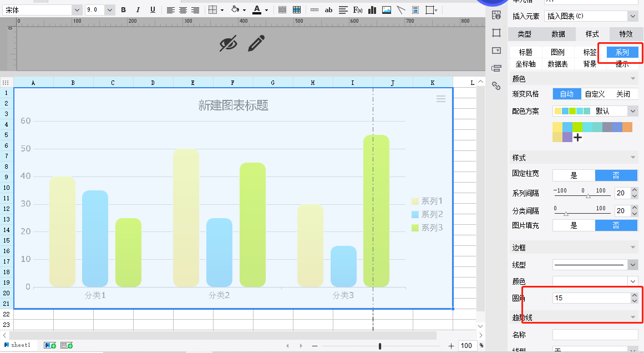
Task: Toggle bold formatting in the toolbar
Action: (x=124, y=10)
